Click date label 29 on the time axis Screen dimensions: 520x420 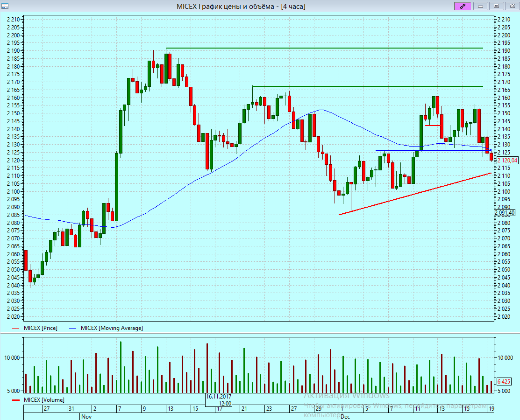318,409
